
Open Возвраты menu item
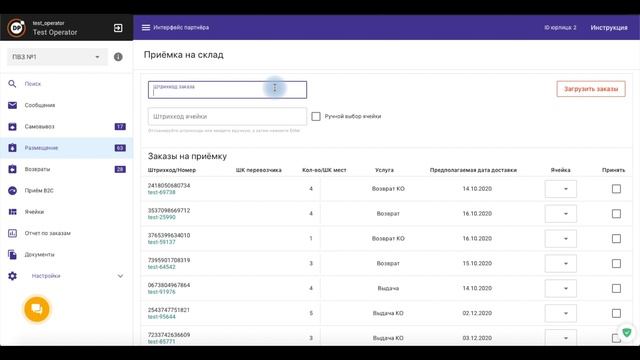point(37,169)
